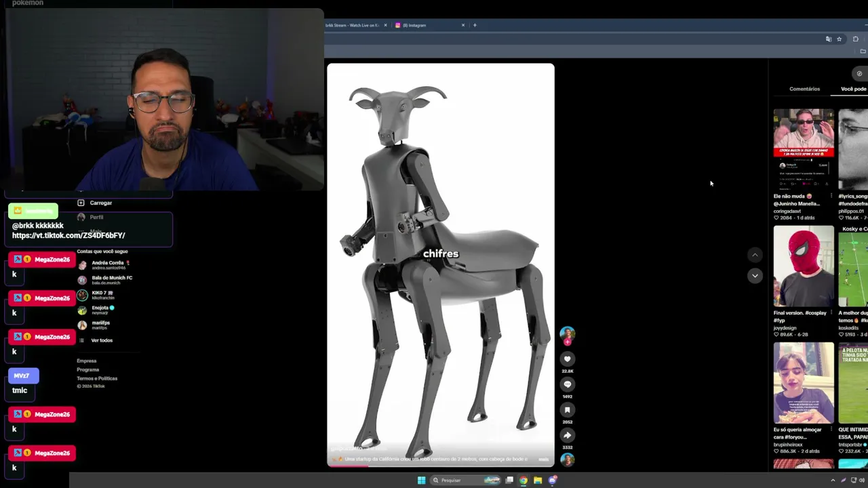This screenshot has height=488, width=868.
Task: Open the 'Eu só queria almoçar' video thumbnail
Action: (804, 382)
